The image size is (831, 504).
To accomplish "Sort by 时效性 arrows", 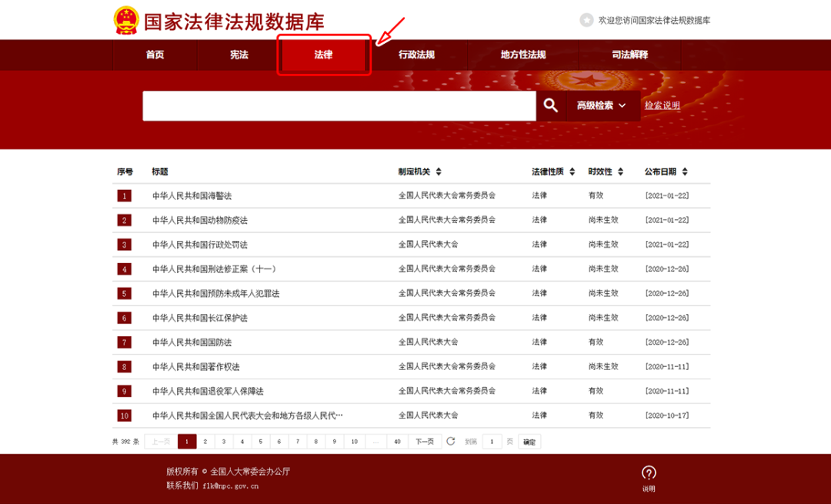I will (621, 172).
